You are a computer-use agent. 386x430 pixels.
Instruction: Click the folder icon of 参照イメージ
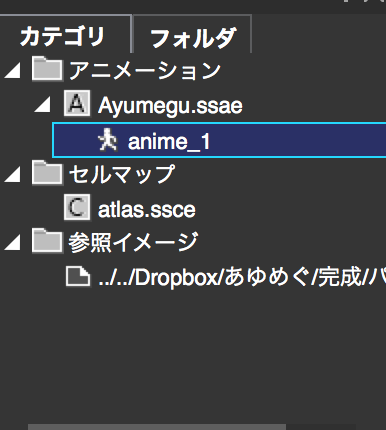tap(47, 241)
